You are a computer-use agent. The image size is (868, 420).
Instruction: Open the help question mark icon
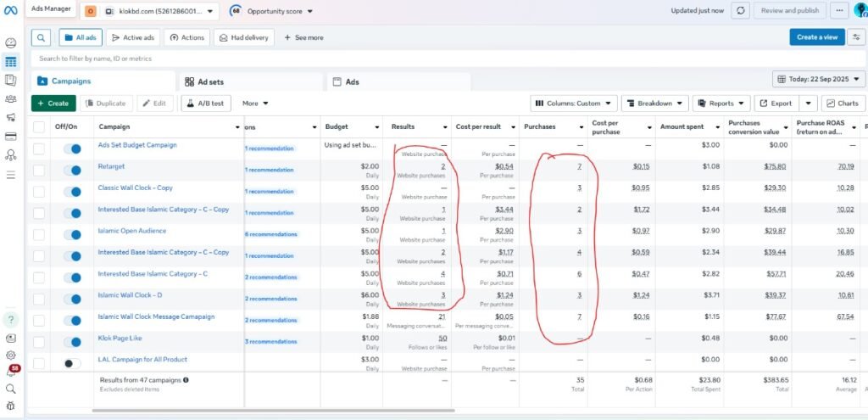point(11,320)
